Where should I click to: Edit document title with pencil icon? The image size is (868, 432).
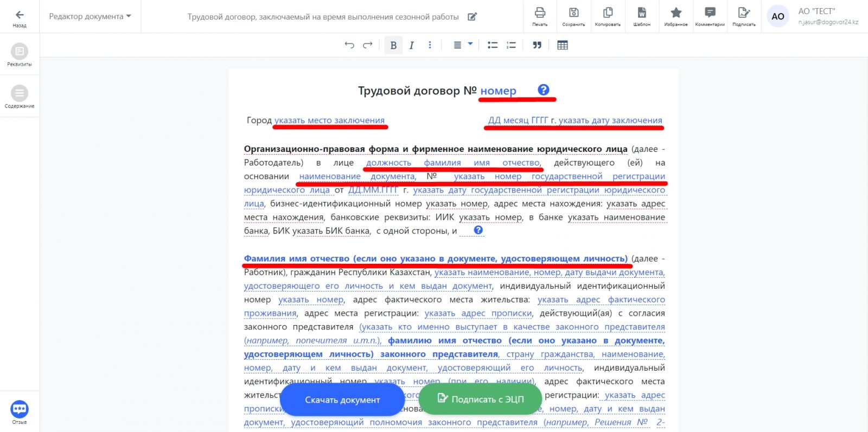(472, 17)
